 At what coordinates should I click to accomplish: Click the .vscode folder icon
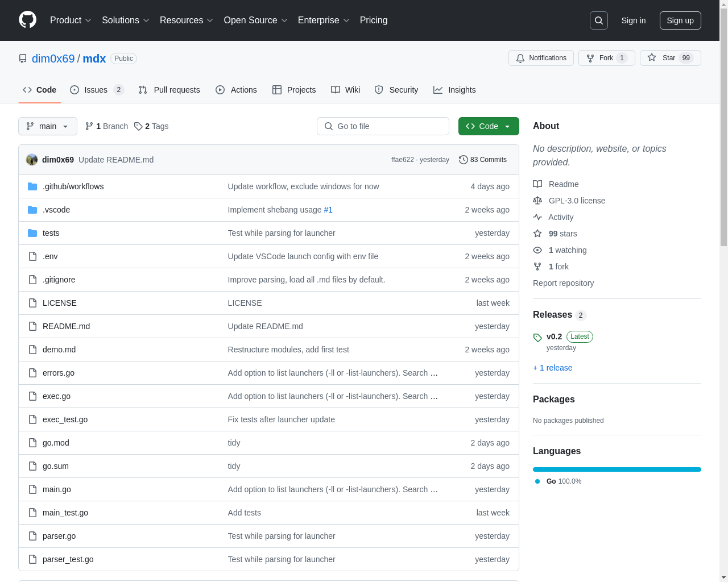click(x=32, y=210)
